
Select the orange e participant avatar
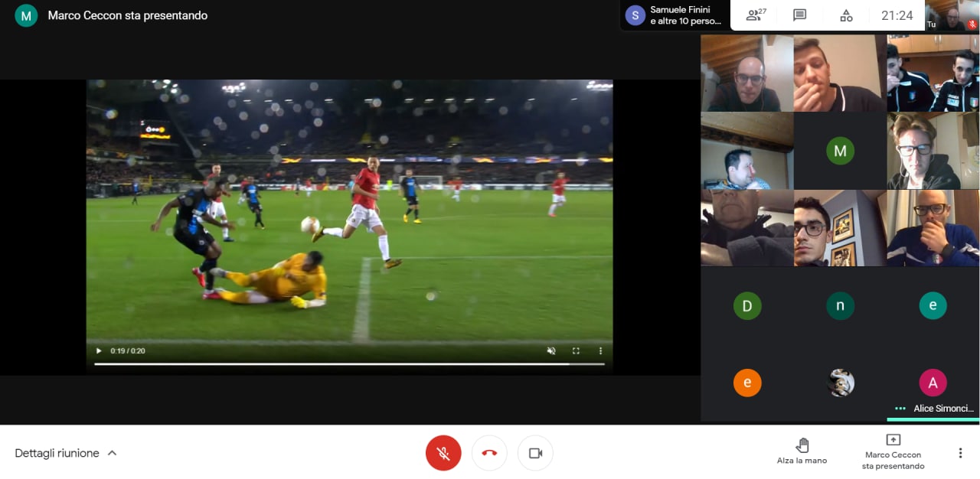(747, 383)
